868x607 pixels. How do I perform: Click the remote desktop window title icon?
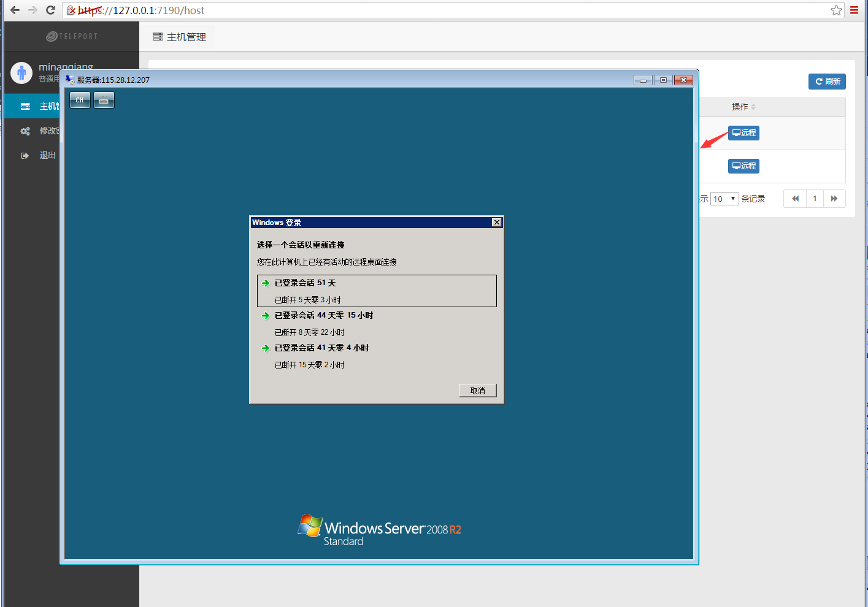[x=70, y=80]
